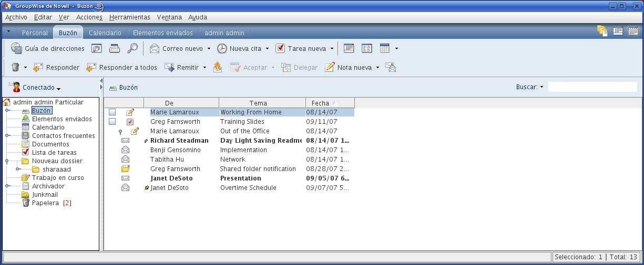Open the Buscar options dropdown
This screenshot has width=644, height=265.
(x=541, y=87)
